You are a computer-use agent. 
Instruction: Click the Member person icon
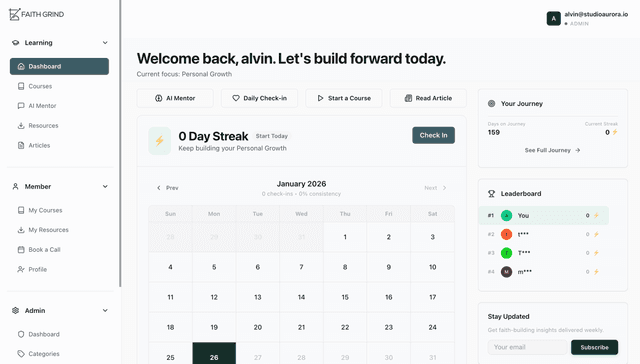[x=16, y=186]
